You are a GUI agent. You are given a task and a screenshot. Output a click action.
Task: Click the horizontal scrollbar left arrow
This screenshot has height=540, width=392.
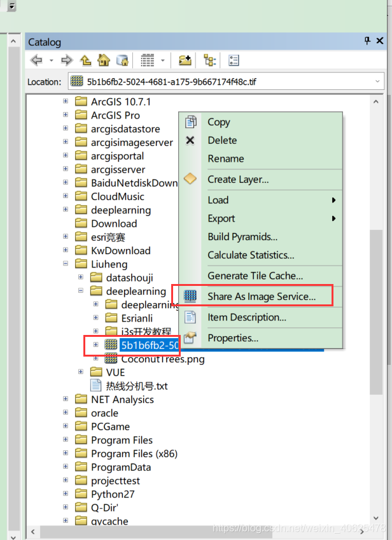tap(33, 532)
